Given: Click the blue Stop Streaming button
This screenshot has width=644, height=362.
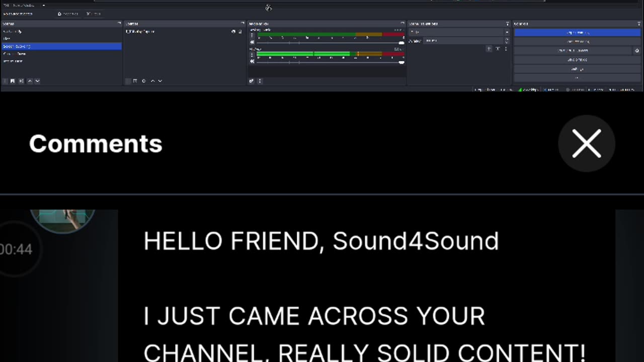Looking at the screenshot, I should [577, 32].
